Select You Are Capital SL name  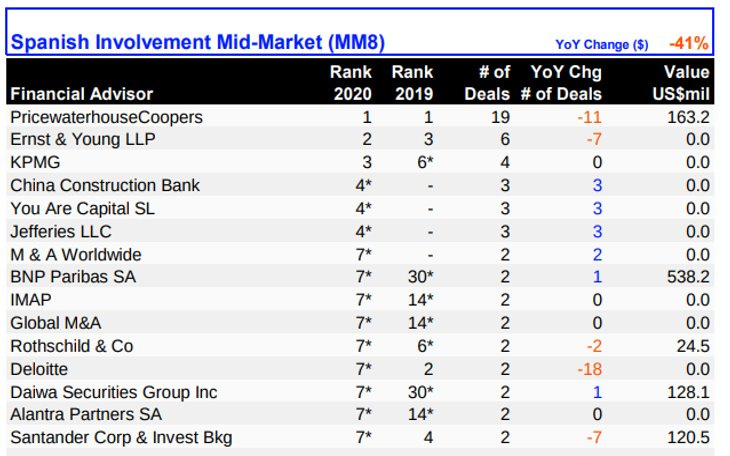pos(82,209)
